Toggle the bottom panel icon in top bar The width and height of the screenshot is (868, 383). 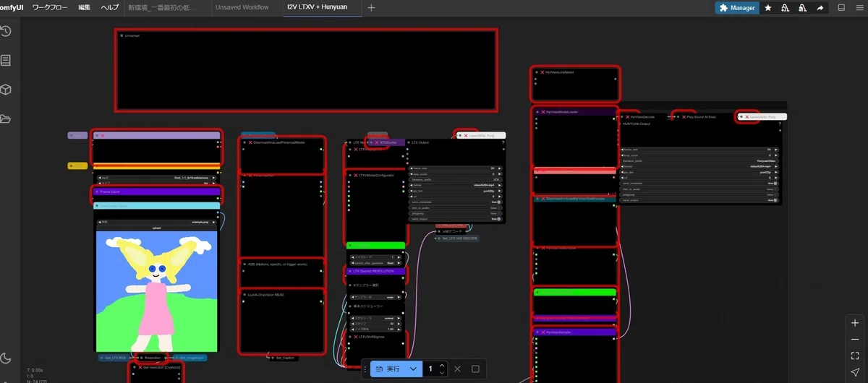(841, 7)
